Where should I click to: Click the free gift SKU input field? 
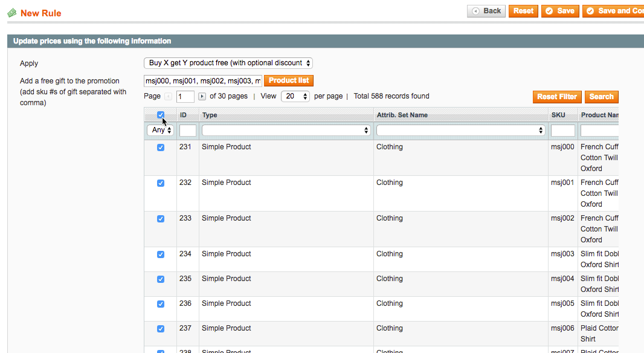tap(203, 81)
